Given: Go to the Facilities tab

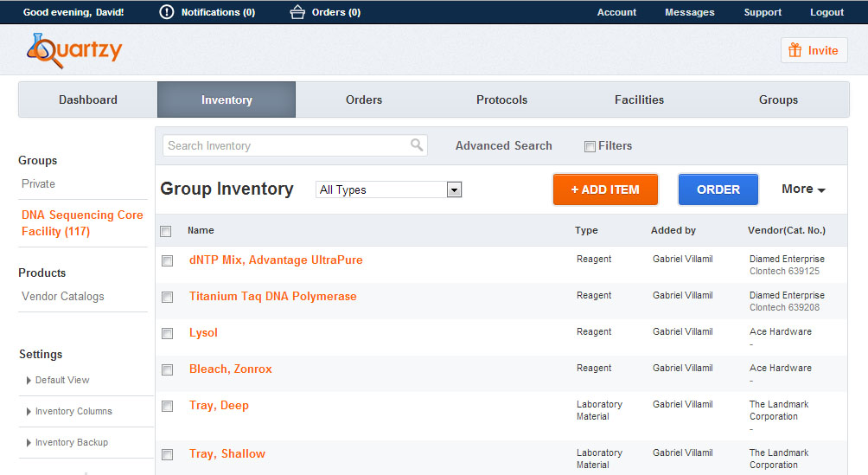Looking at the screenshot, I should 639,99.
